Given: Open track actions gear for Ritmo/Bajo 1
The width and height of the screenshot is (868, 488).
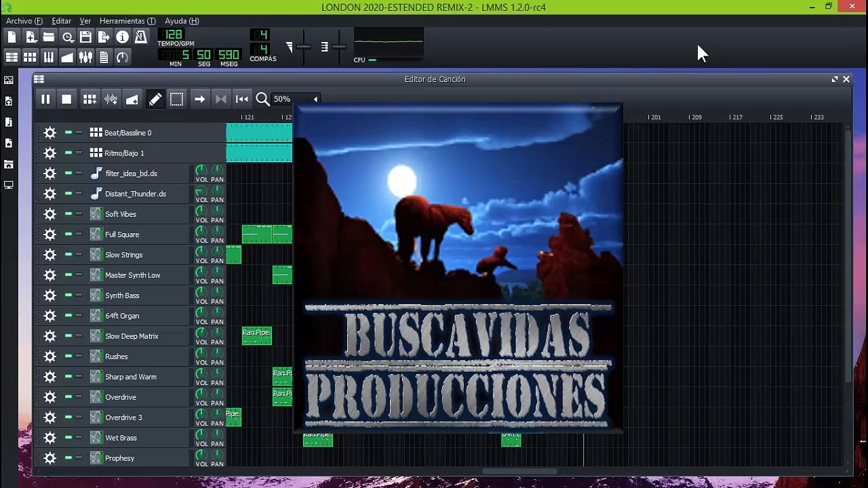Looking at the screenshot, I should (x=50, y=153).
